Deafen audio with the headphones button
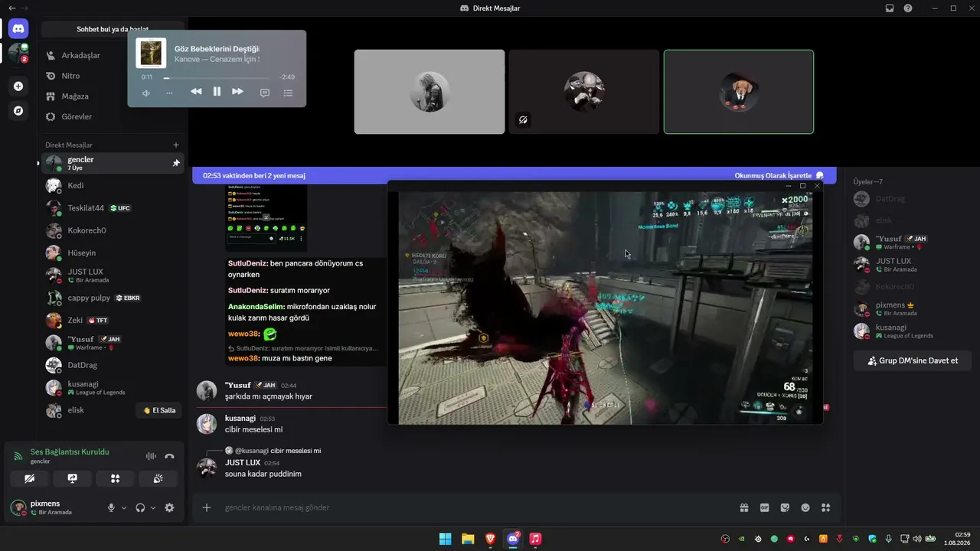This screenshot has width=980, height=551. click(x=140, y=507)
